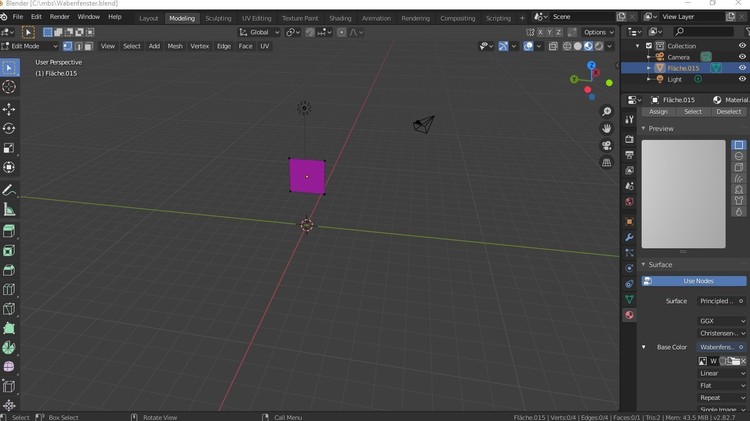Select the Select Box tool
This screenshot has width=750, height=421.
9,67
